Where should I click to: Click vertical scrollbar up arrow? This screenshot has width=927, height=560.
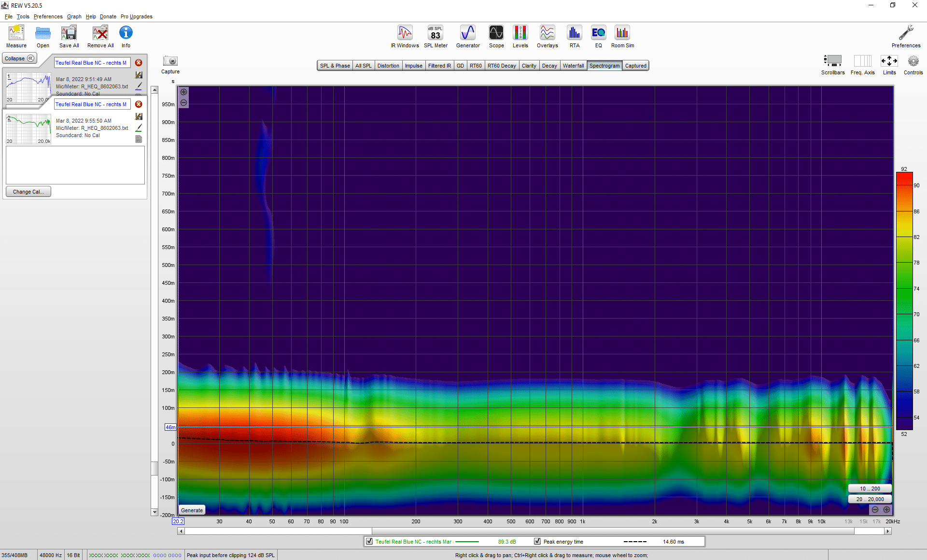154,90
